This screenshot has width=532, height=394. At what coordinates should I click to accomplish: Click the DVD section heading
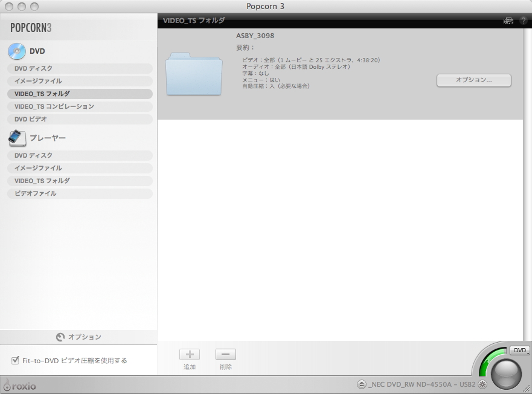tap(37, 51)
